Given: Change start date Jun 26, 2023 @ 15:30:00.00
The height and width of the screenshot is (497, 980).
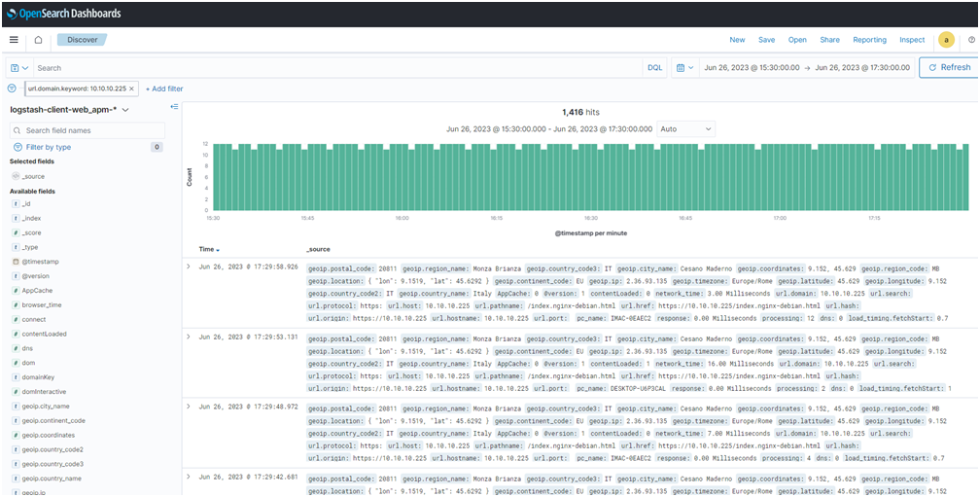Looking at the screenshot, I should click(x=752, y=67).
